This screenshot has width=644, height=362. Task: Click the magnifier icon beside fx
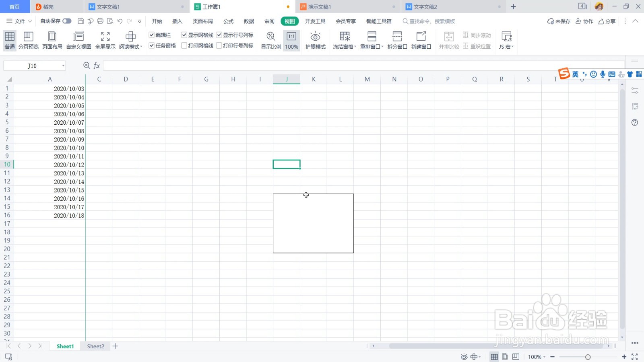87,66
